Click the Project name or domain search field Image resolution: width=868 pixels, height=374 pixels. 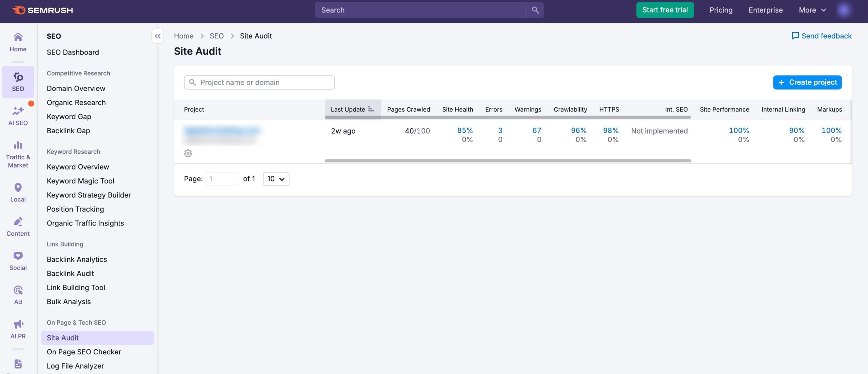(259, 82)
